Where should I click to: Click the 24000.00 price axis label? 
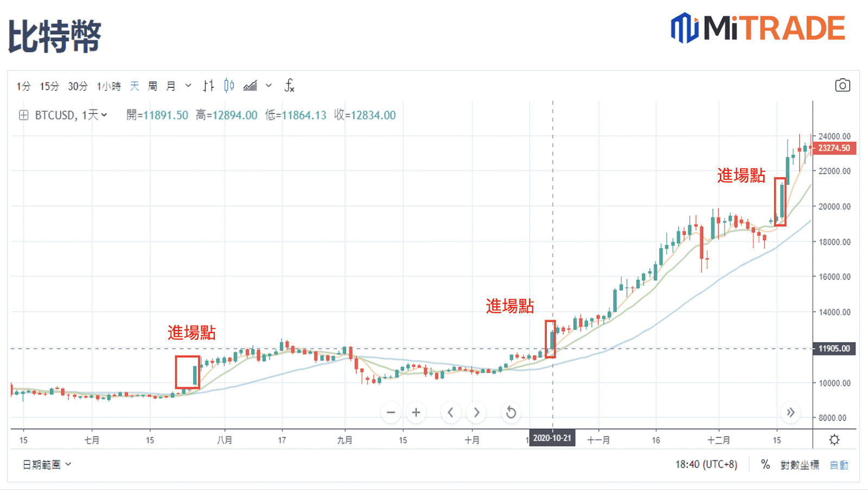[834, 136]
